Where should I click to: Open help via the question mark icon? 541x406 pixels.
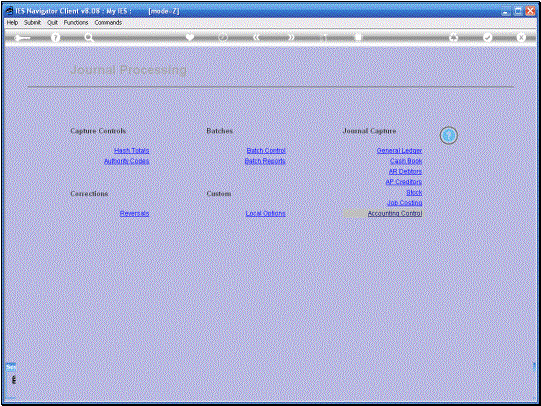click(x=55, y=38)
